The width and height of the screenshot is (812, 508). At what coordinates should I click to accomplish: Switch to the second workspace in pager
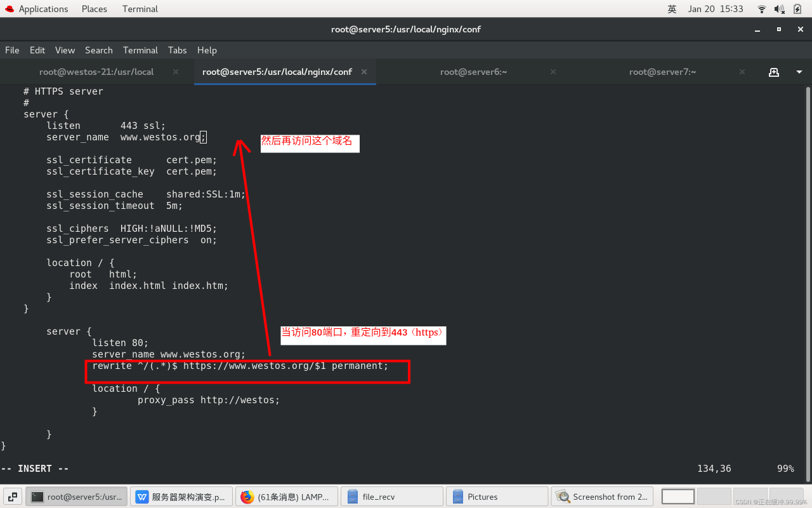(714, 497)
